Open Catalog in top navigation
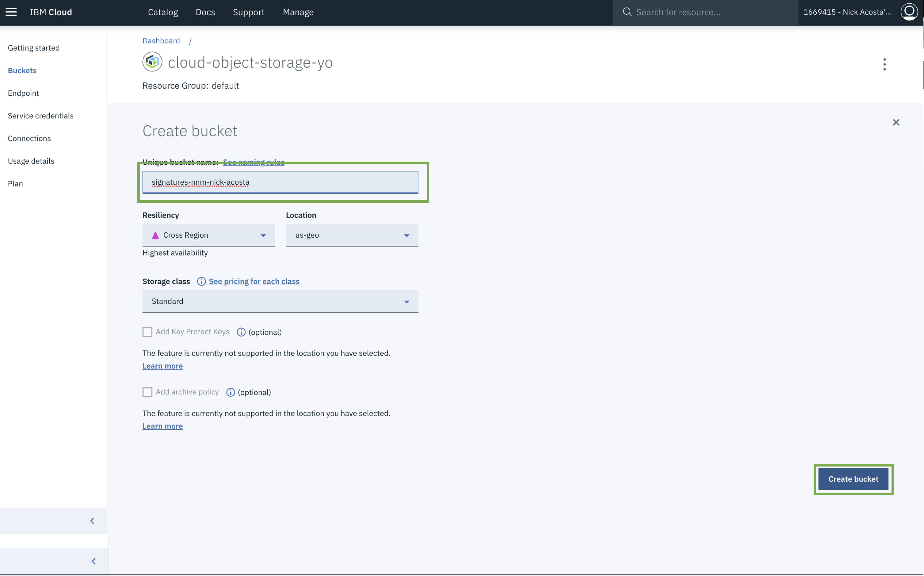Screen dimensions: 924x576 (x=163, y=12)
